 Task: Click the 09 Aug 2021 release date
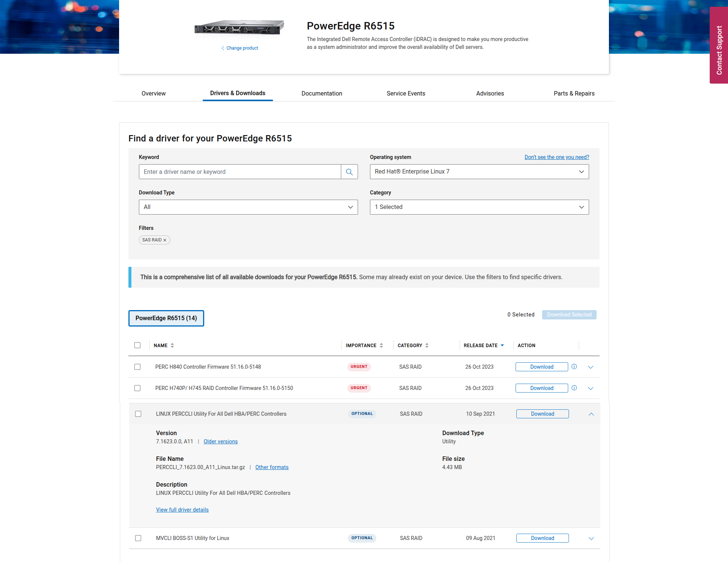tap(480, 538)
